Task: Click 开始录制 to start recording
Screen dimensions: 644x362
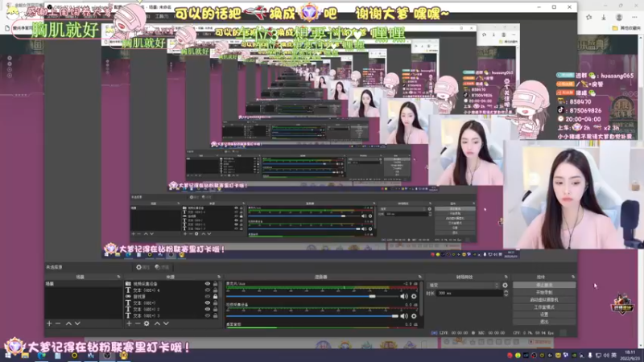Action: [544, 292]
